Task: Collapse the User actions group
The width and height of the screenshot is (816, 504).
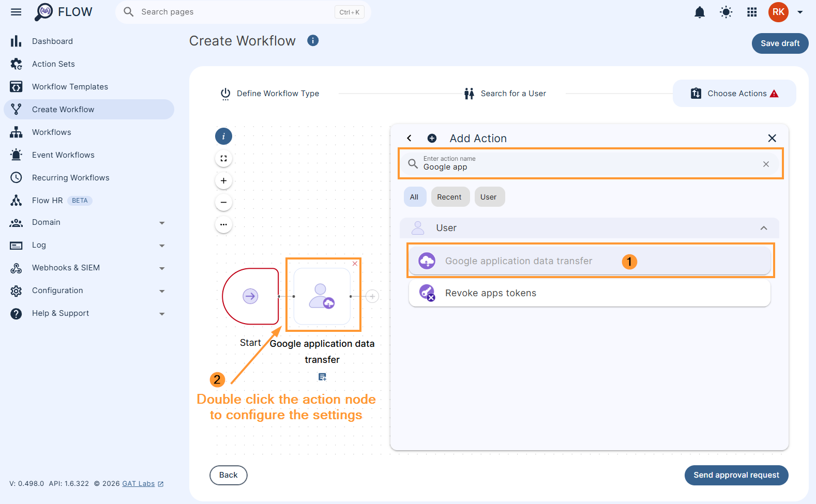Action: click(x=764, y=228)
